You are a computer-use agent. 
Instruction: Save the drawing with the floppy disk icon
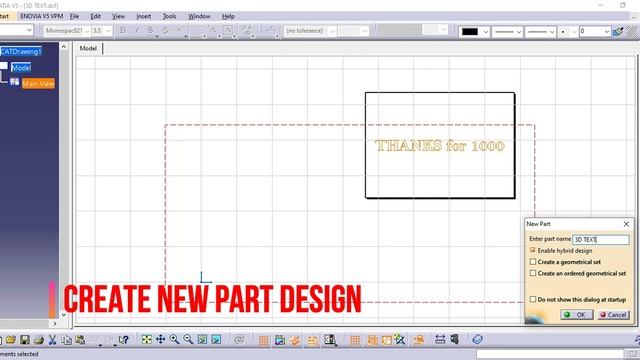25,340
